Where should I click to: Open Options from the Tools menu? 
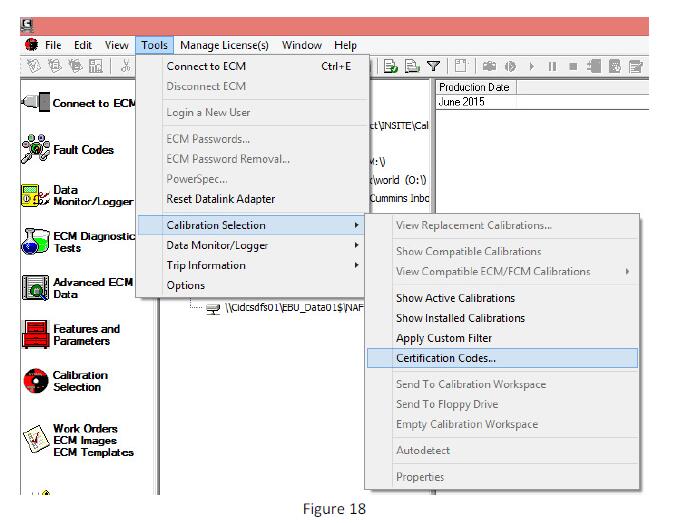tap(252, 285)
